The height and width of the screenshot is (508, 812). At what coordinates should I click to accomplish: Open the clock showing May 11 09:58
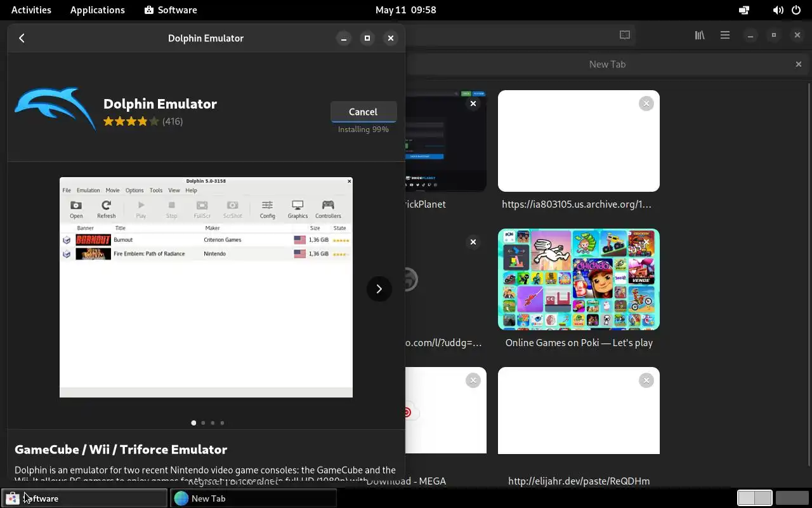coord(405,10)
